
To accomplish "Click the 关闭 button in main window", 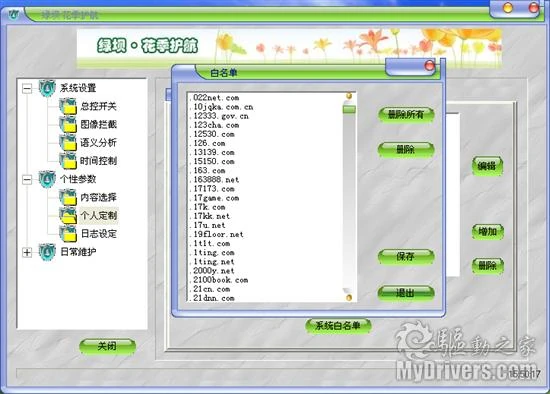I will (x=107, y=346).
